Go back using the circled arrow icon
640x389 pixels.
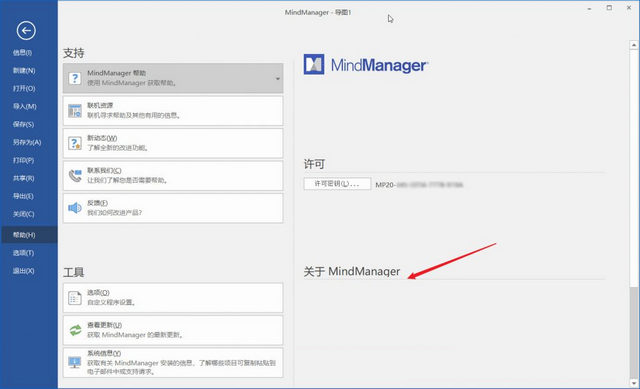[26, 31]
